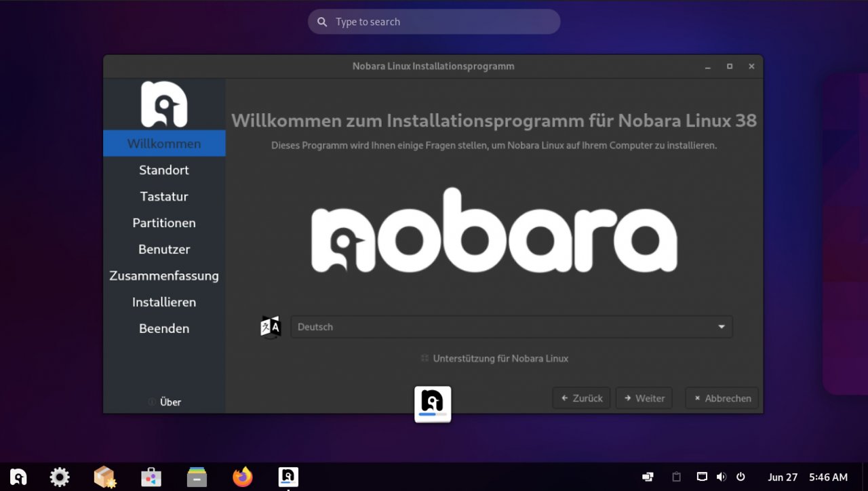Click the Type to search field

(434, 22)
